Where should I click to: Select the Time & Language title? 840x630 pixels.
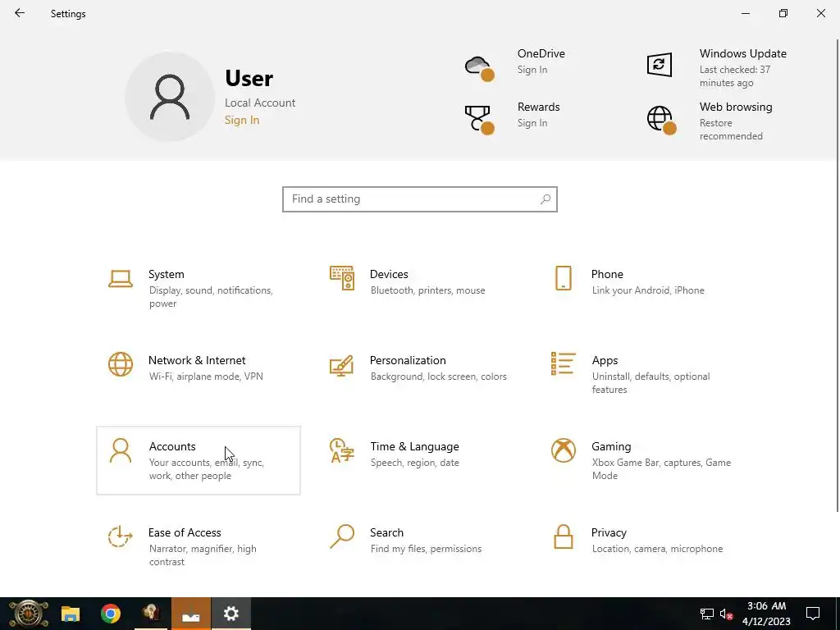(x=414, y=447)
